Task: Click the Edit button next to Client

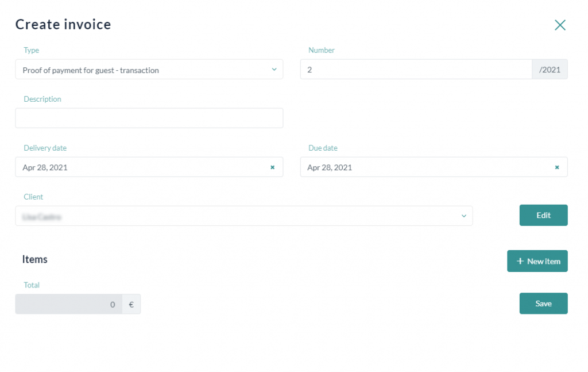Action: pos(543,215)
